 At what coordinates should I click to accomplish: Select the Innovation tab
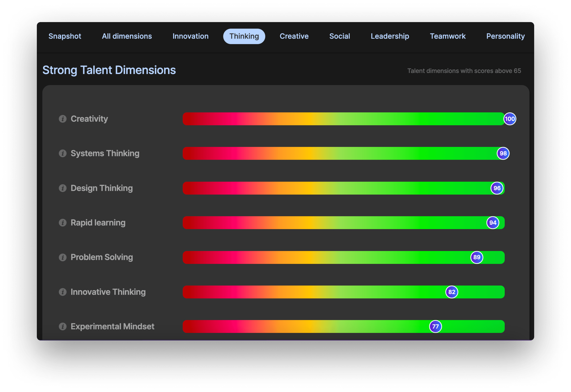tap(190, 36)
